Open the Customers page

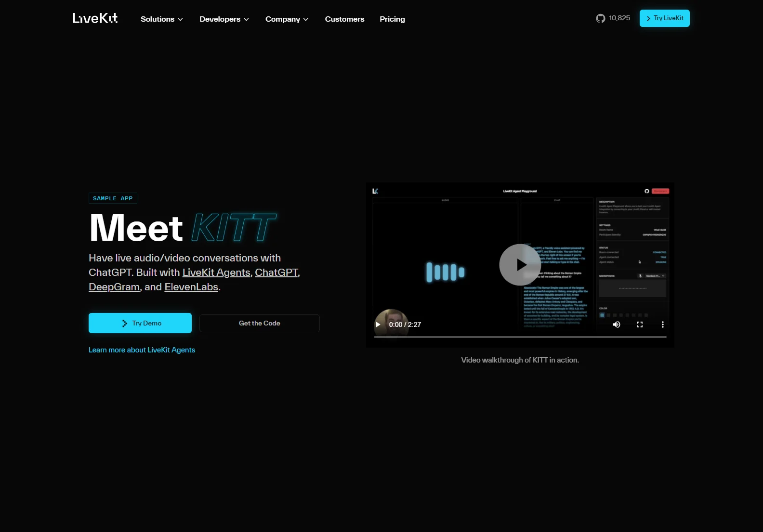pyautogui.click(x=345, y=19)
